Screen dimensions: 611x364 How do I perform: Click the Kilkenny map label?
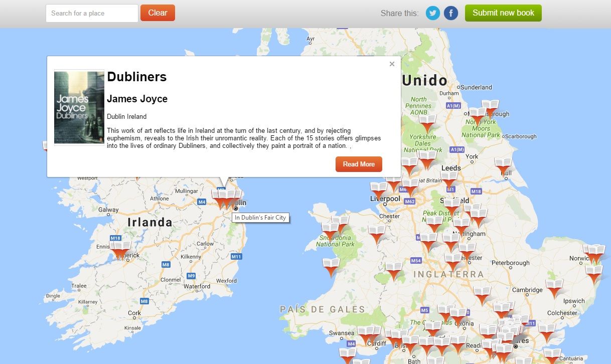coord(191,256)
